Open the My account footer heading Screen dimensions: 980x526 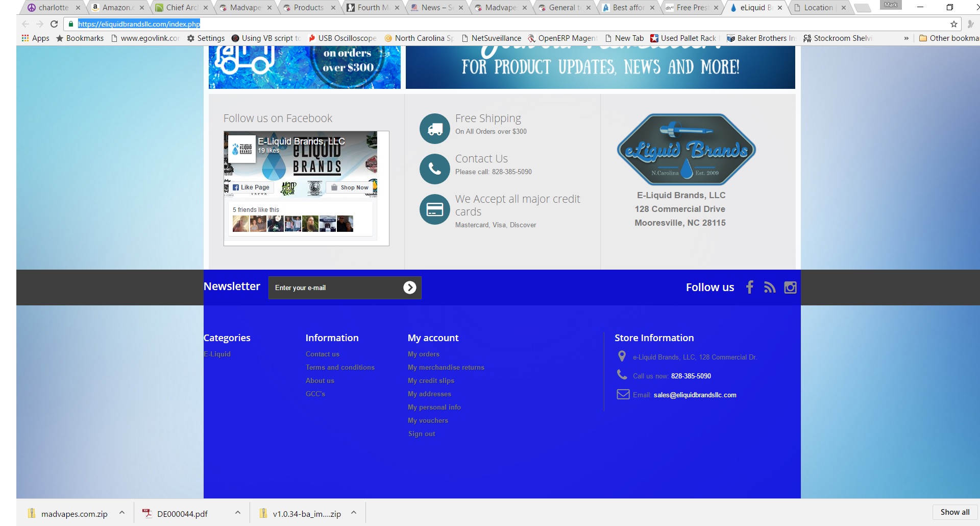click(433, 338)
